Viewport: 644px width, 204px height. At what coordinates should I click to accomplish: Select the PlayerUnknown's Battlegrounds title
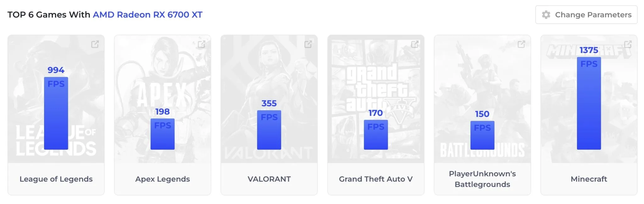[482, 179]
